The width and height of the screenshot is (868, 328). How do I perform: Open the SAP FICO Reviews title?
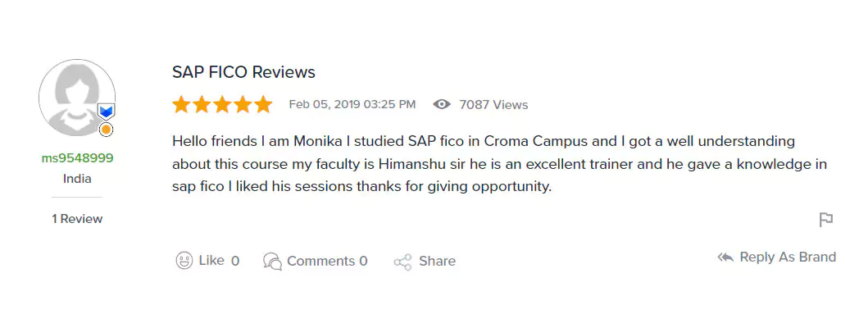243,72
